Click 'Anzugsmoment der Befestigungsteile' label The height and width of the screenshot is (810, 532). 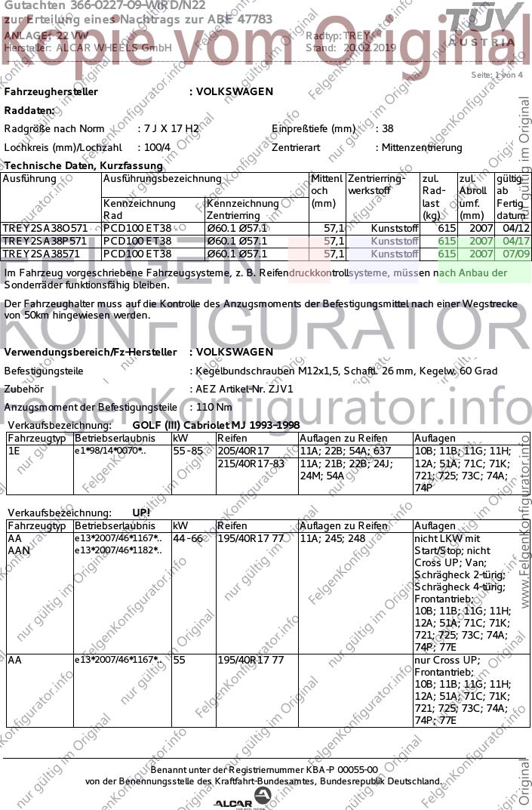(x=91, y=408)
